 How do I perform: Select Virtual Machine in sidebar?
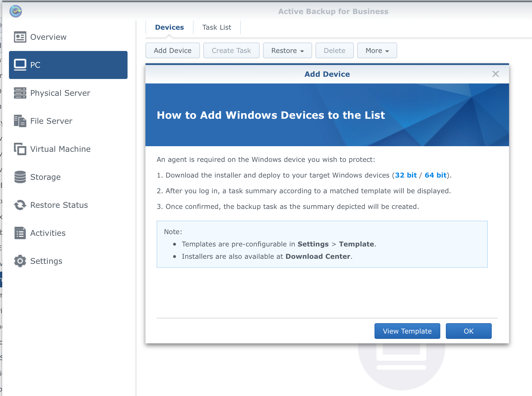click(68, 149)
